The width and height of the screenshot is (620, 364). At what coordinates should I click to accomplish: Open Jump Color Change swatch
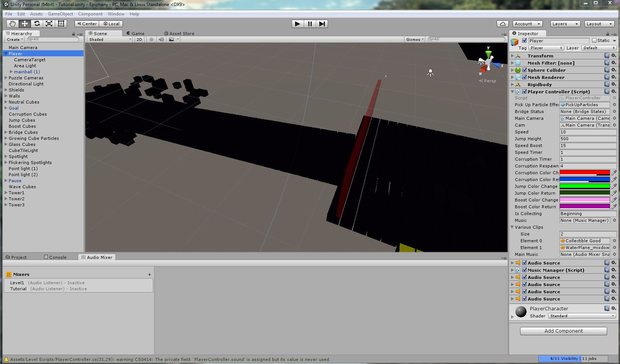tap(584, 186)
